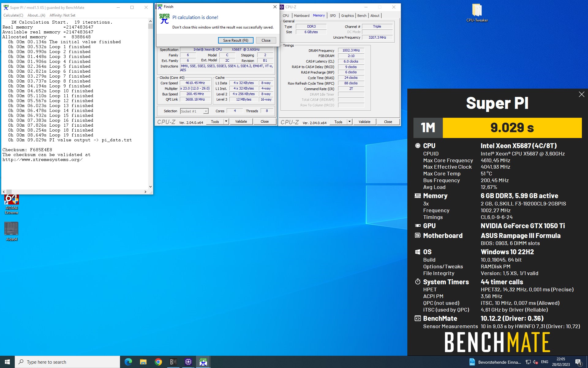The height and width of the screenshot is (368, 588).
Task: Open Microsoft Edge from the taskbar
Action: click(x=128, y=362)
